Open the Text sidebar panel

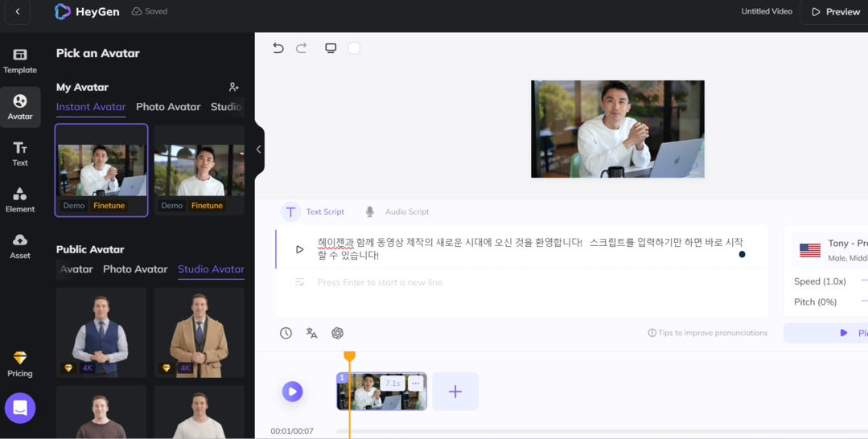click(x=20, y=154)
